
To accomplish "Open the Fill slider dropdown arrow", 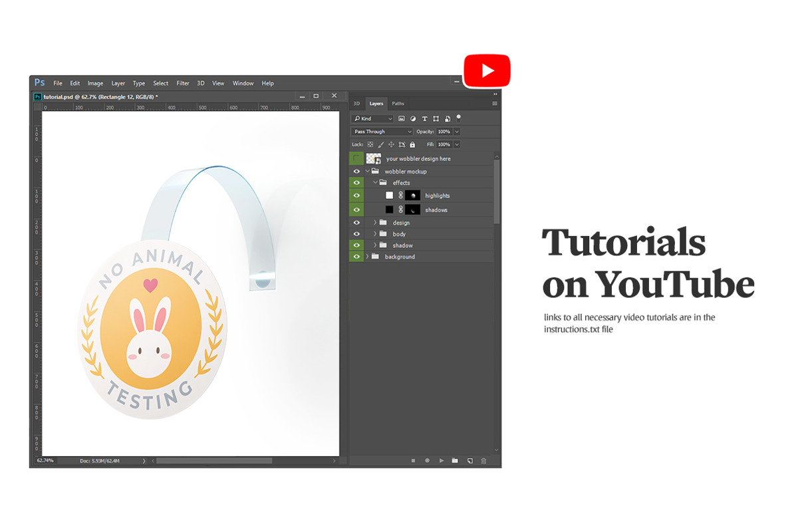I will pos(457,144).
